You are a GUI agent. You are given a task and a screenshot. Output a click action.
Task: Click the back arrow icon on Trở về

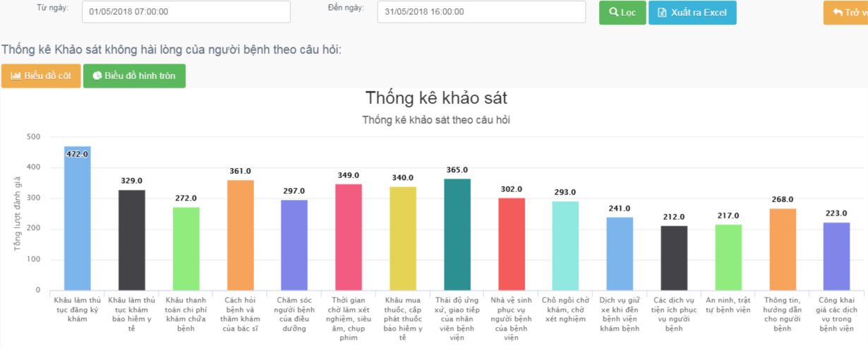pos(838,13)
